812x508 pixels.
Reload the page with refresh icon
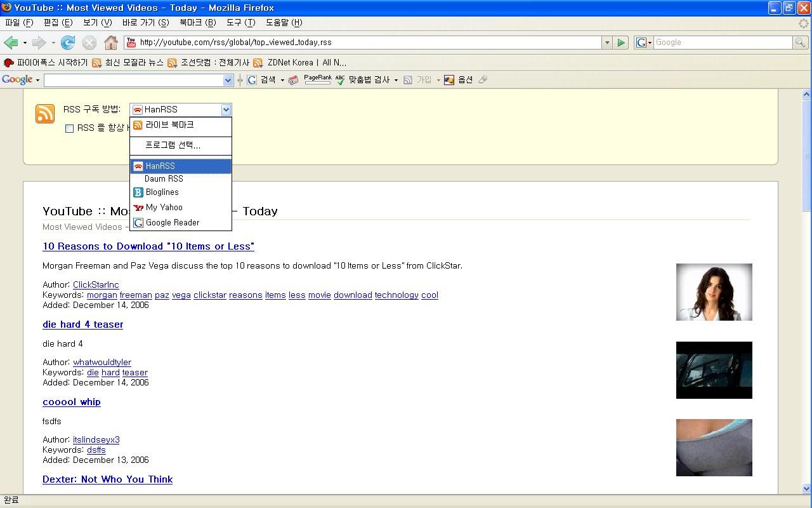[x=68, y=43]
